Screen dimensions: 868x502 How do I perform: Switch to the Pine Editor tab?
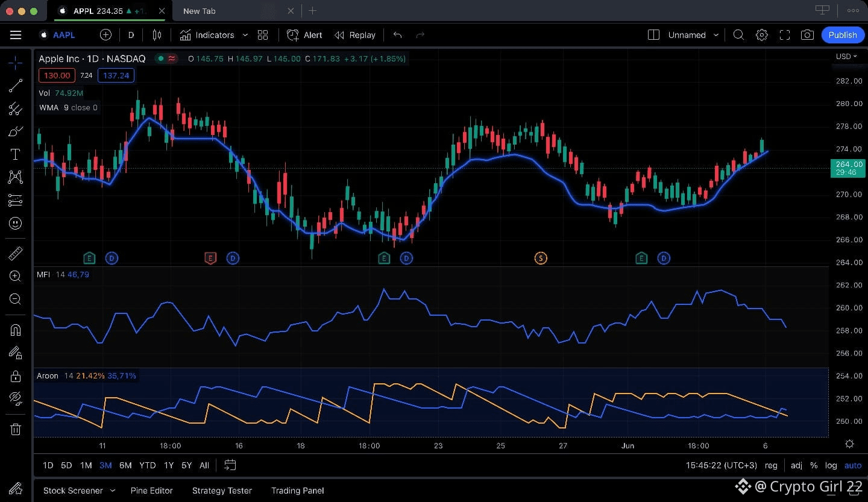tap(152, 491)
